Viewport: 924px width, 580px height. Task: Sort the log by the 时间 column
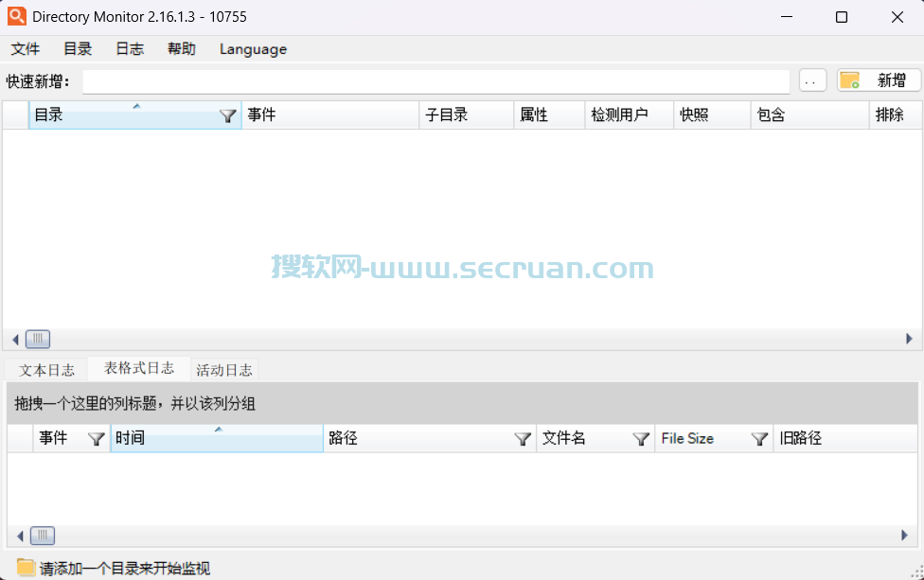click(217, 438)
